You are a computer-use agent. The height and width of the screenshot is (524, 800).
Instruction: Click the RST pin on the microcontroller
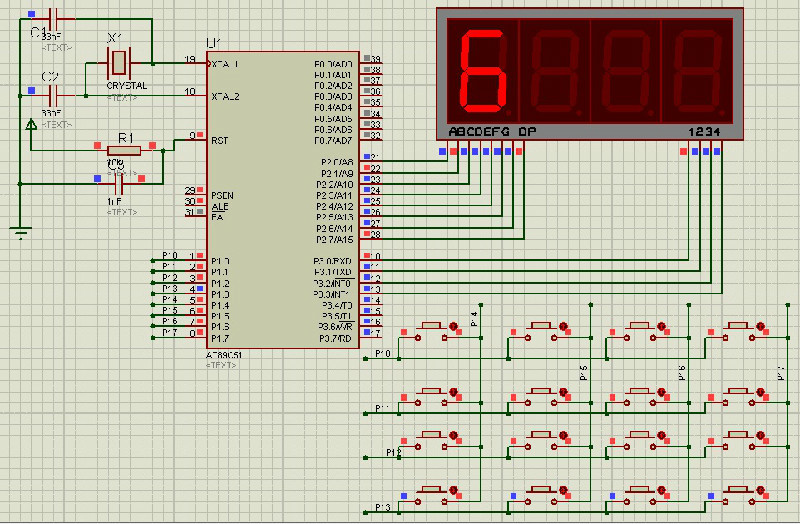(220, 141)
